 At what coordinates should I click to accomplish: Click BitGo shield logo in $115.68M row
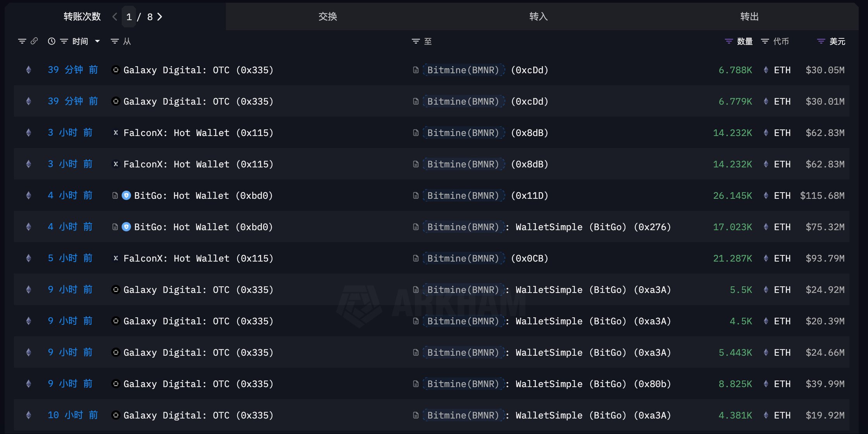126,195
